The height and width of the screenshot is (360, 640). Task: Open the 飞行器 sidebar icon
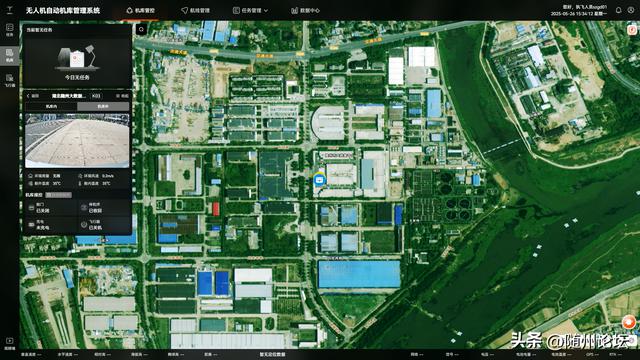[x=9, y=80]
